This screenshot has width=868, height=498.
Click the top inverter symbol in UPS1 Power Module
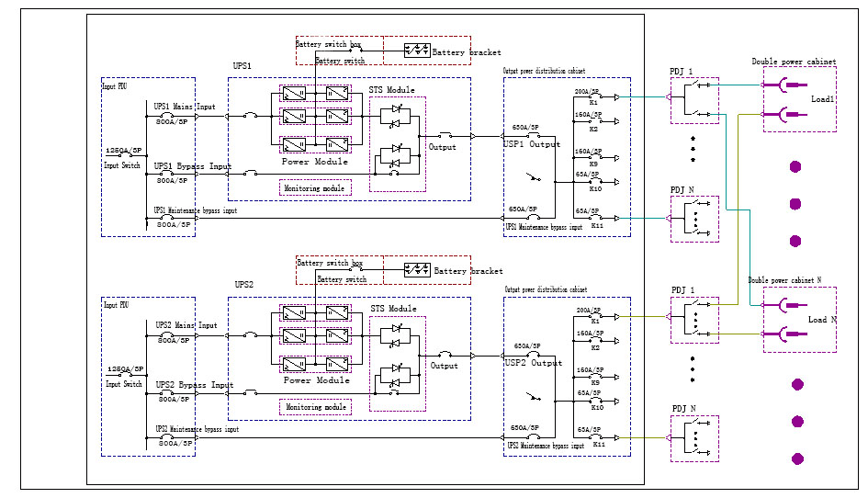coord(337,94)
